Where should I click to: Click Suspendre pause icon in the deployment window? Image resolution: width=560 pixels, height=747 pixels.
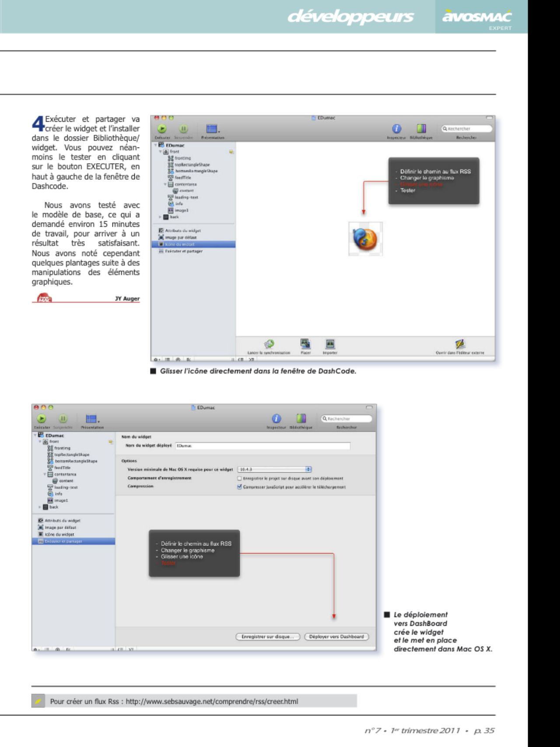63,419
